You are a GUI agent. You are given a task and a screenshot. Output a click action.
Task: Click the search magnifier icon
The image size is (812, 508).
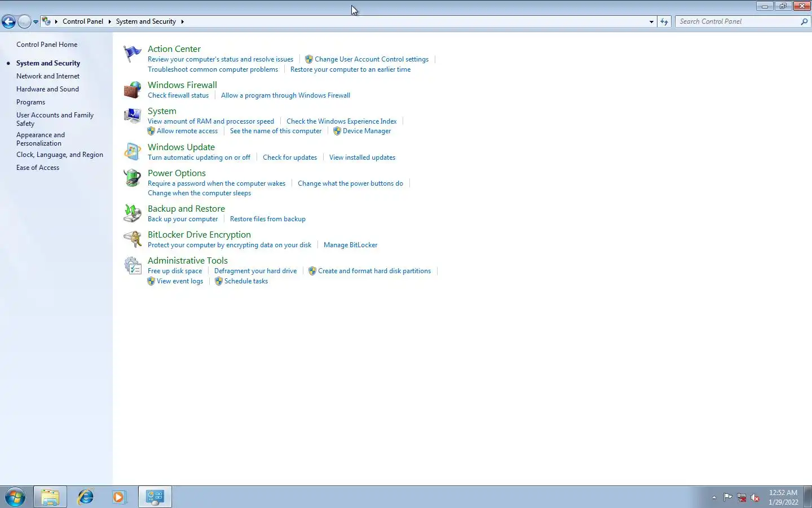(804, 21)
